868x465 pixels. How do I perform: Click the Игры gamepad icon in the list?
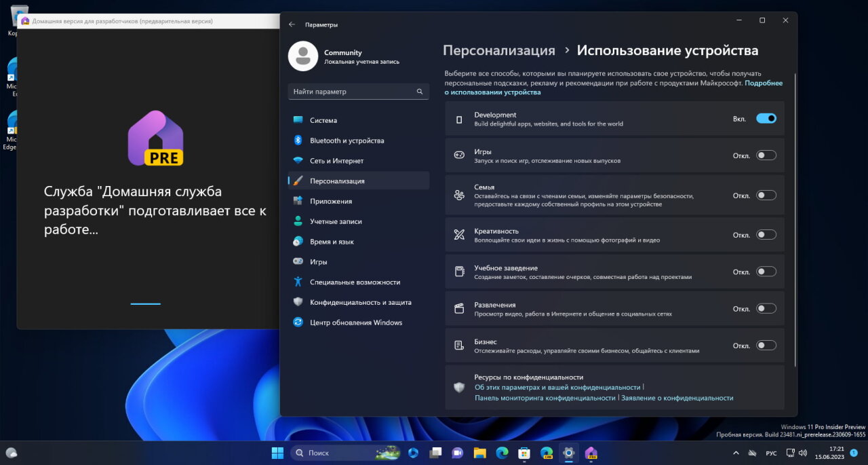(459, 155)
